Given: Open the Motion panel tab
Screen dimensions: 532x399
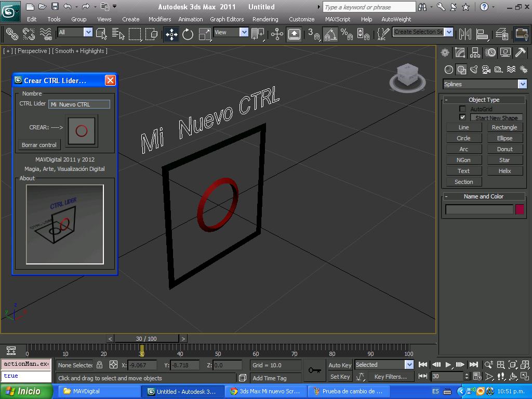Looking at the screenshot, I should point(490,52).
